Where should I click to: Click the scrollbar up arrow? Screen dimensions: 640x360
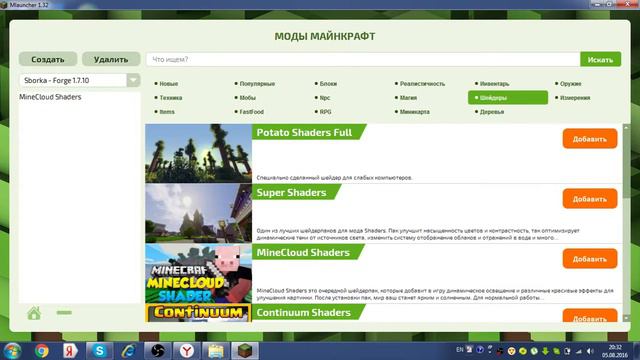(x=627, y=128)
